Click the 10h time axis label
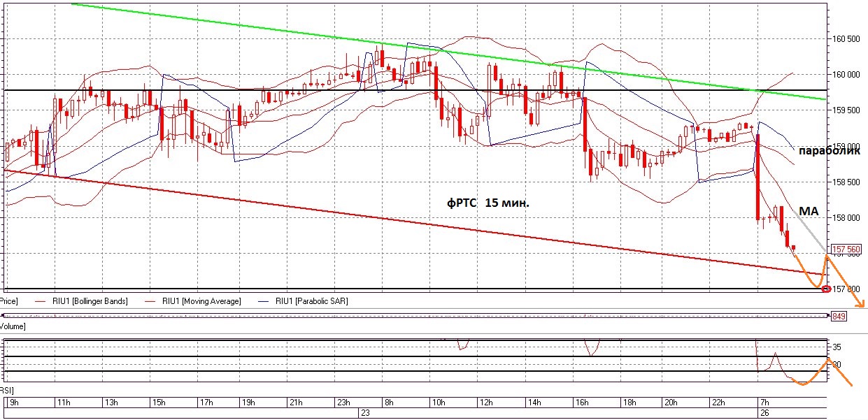 [x=438, y=403]
